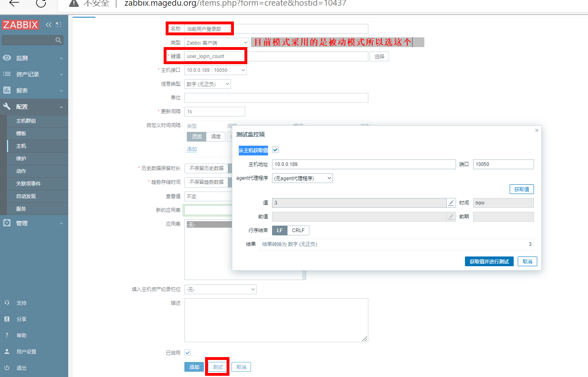Click 取消 in the test dialog
The width and height of the screenshot is (588, 377).
(527, 261)
